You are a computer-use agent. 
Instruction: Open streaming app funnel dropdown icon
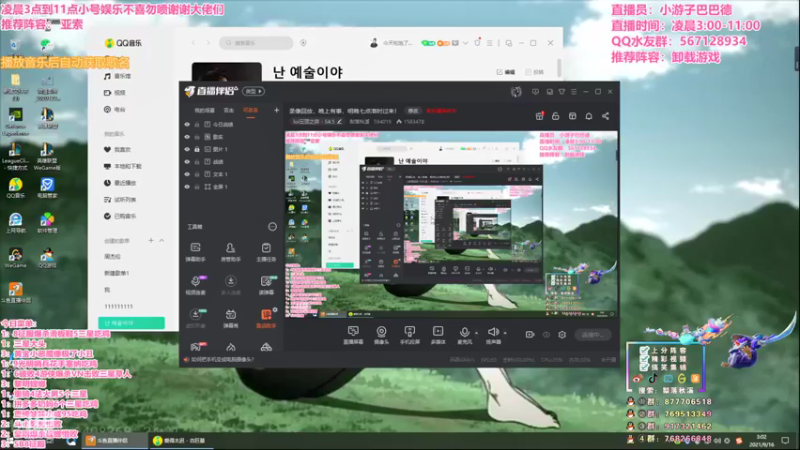click(x=562, y=92)
